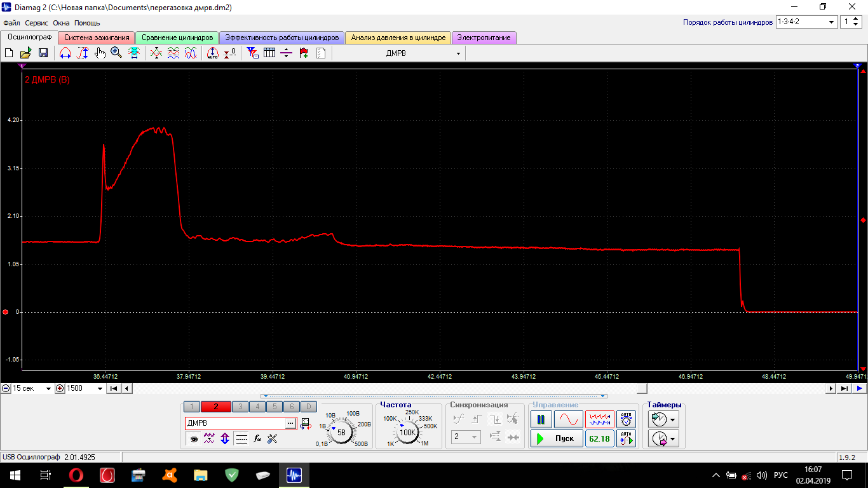The image size is (868, 488).
Task: Switch to Сравнение цилиндров tab
Action: [x=177, y=37]
